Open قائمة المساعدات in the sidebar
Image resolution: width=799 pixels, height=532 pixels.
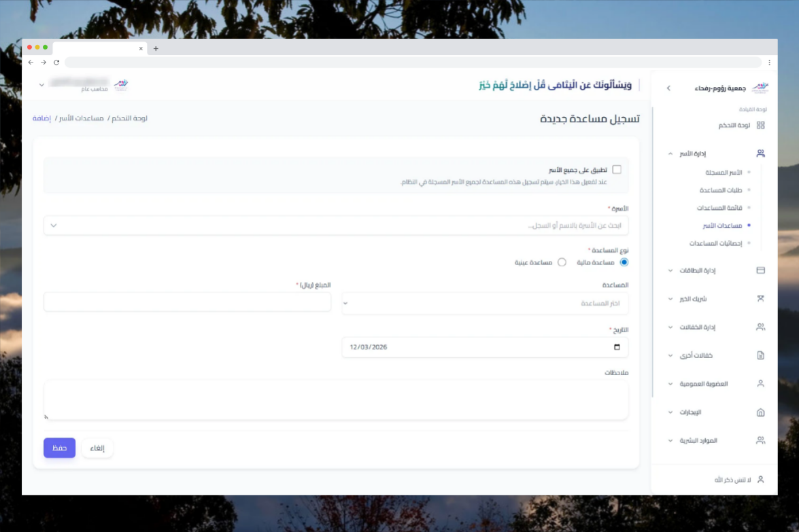719,208
